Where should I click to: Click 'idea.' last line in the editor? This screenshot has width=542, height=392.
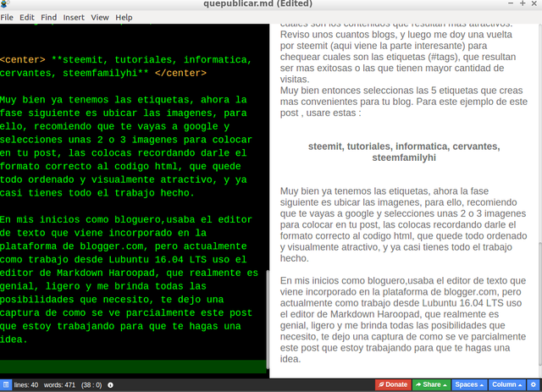14,340
